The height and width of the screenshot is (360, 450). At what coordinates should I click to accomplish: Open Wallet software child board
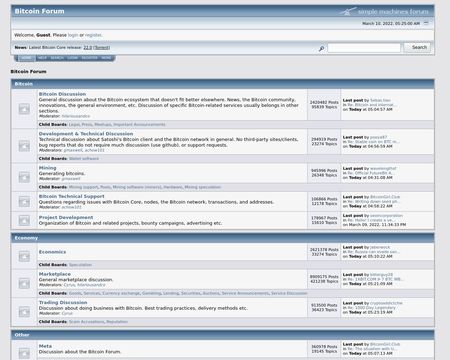(x=84, y=159)
